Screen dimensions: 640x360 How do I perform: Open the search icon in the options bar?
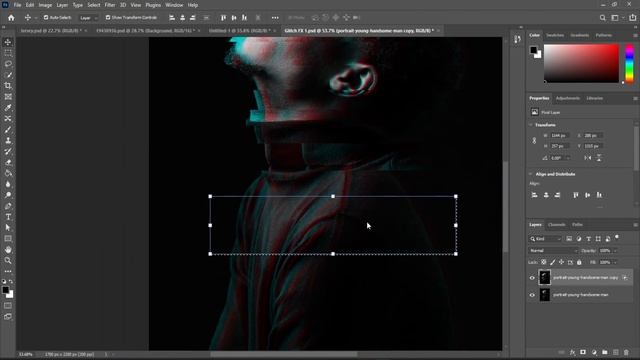602,18
